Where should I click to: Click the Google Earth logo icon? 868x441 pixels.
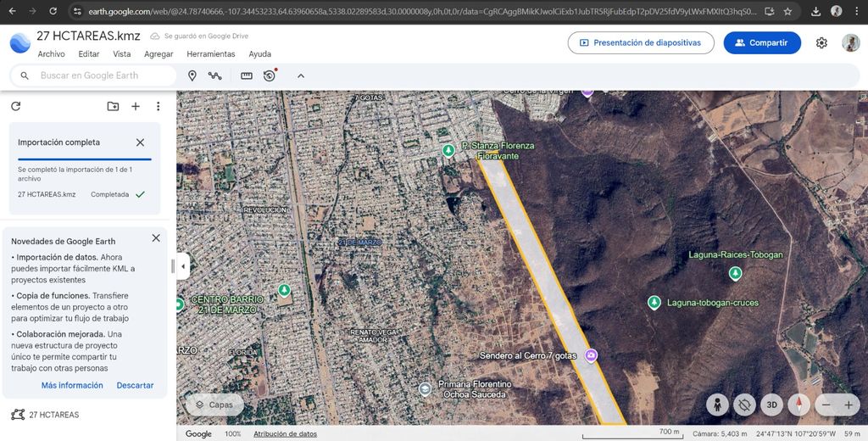pos(20,43)
